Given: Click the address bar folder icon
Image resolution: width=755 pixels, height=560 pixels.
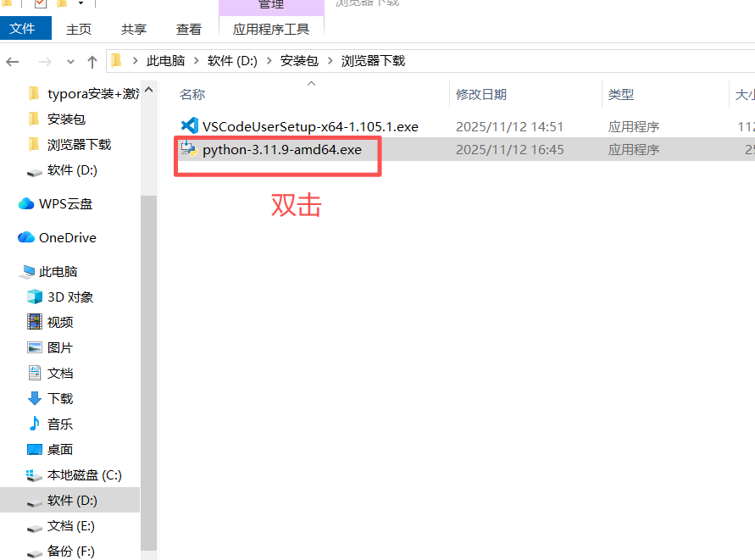Looking at the screenshot, I should point(116,61).
